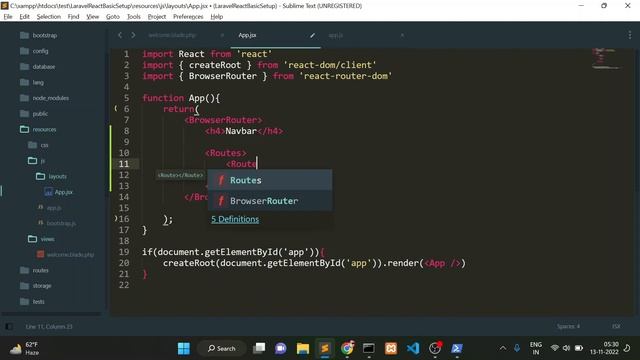Open the volume control in system tray
Image resolution: width=640 pixels, height=360 pixels.
pos(567,348)
